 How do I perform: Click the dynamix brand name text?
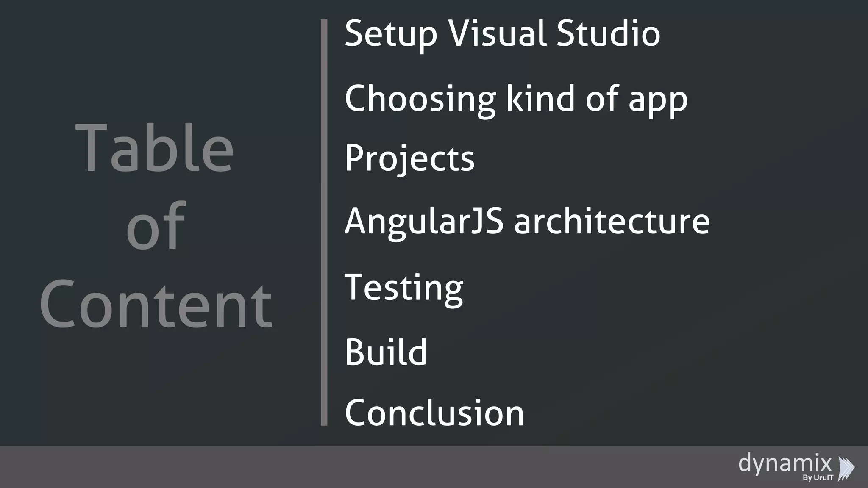point(785,463)
